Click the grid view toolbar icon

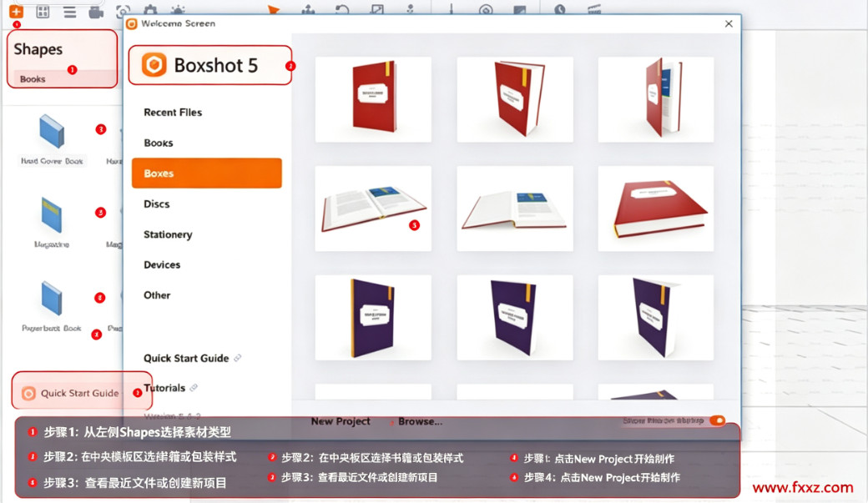[43, 11]
